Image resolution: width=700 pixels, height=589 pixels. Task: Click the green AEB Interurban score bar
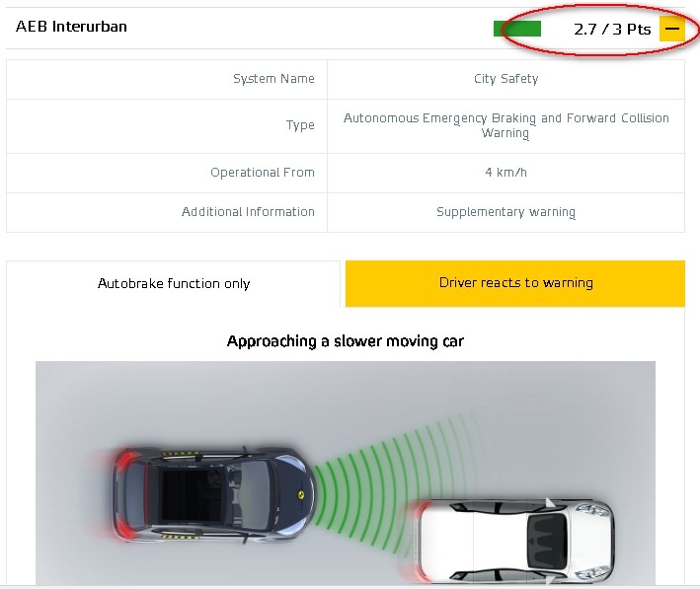pyautogui.click(x=517, y=29)
